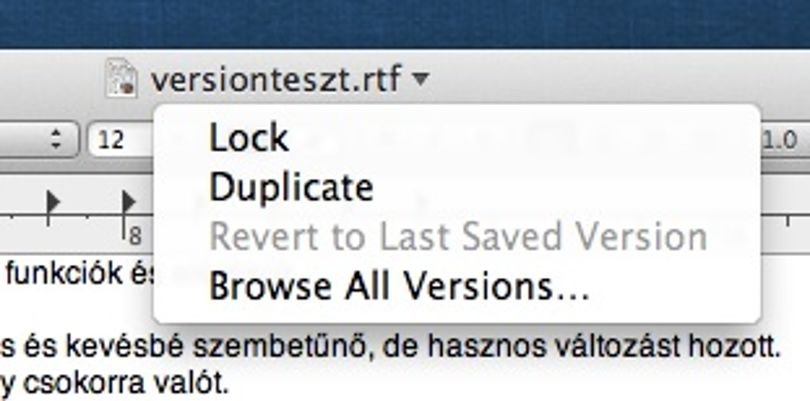Click the greyed-out Revert to Last Saved Version

(x=457, y=237)
